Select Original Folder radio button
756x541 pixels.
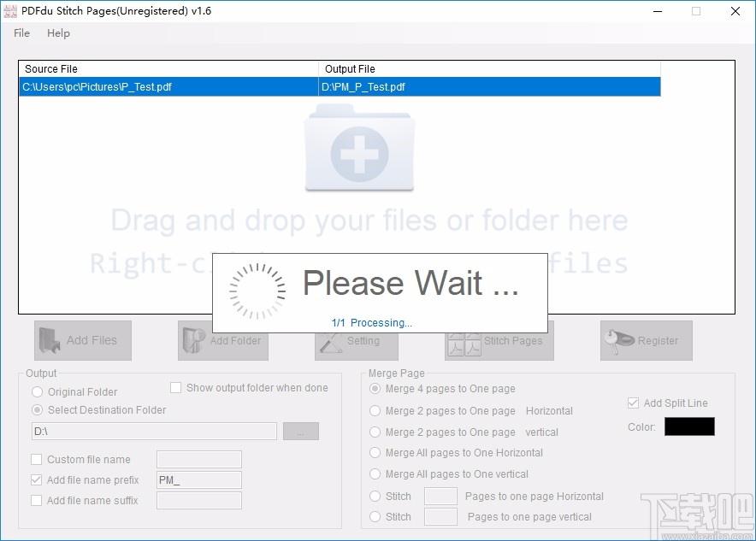37,392
